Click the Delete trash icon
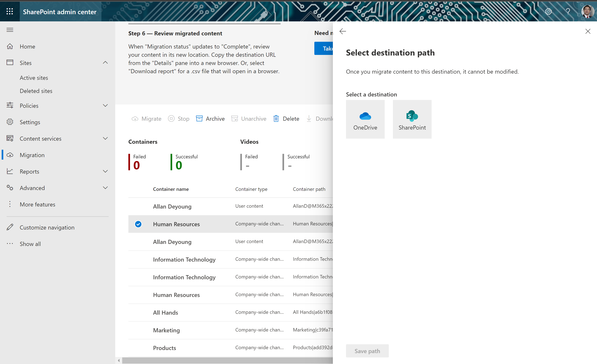Image resolution: width=597 pixels, height=364 pixels. click(x=276, y=119)
